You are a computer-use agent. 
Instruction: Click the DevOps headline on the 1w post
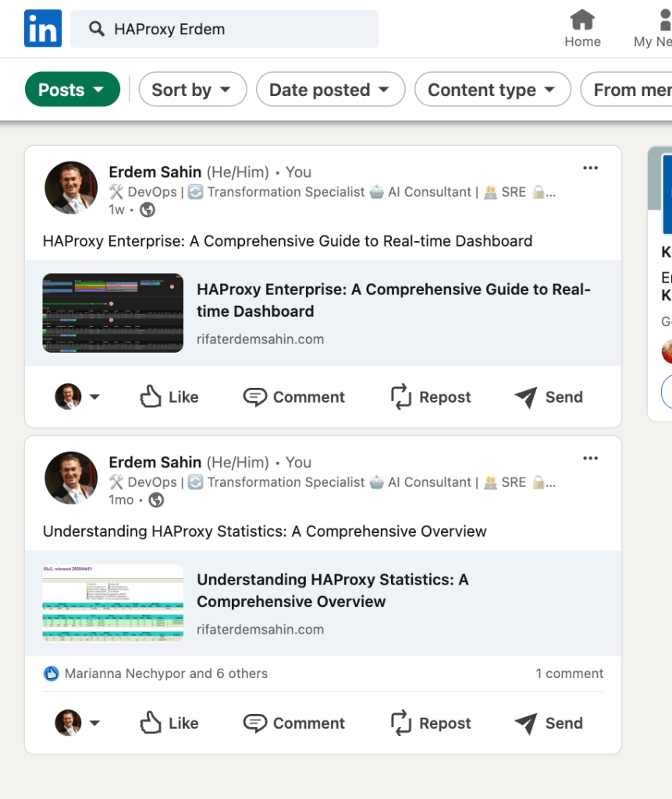(332, 192)
